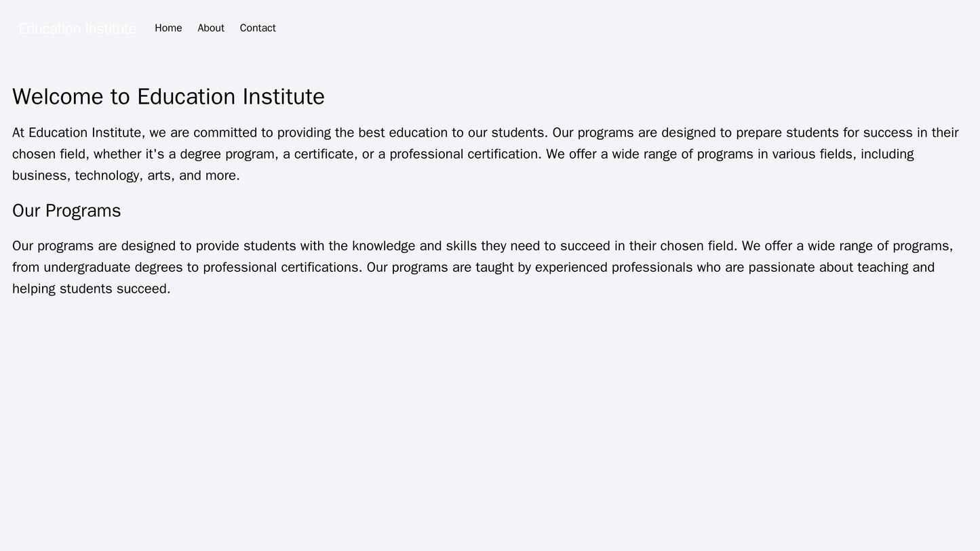The image size is (980, 551).
Task: Click the phrase "passionate about teaching"
Action: click(x=796, y=267)
